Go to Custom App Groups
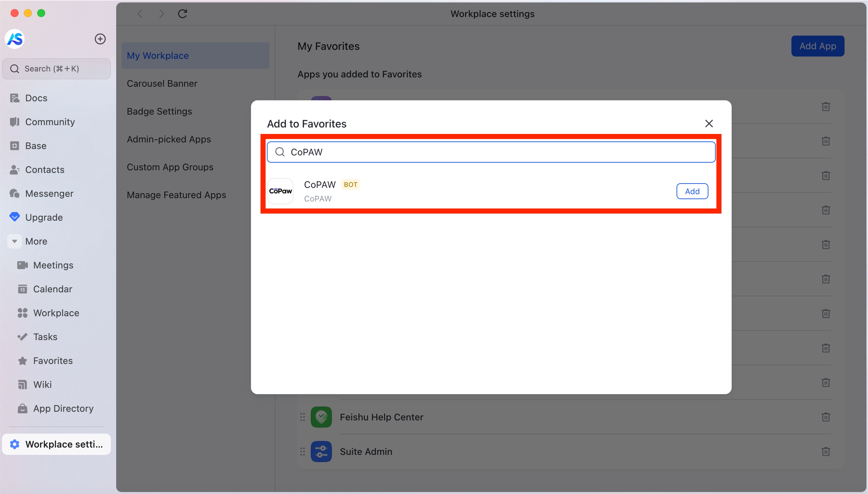This screenshot has height=494, width=868. pyautogui.click(x=170, y=167)
